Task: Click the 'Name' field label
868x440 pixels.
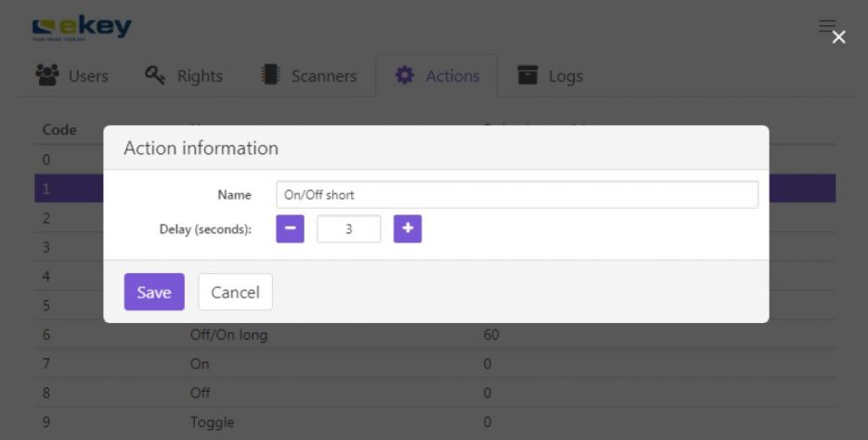Action: coord(234,195)
